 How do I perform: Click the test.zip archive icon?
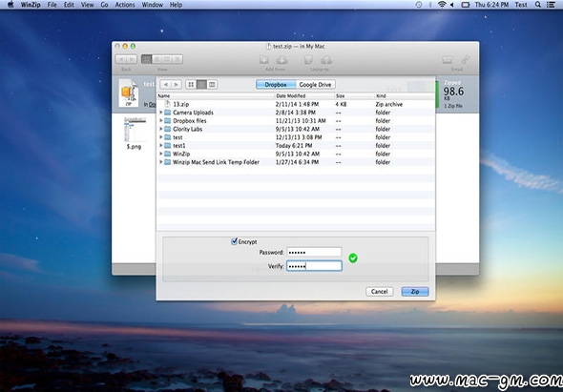pyautogui.click(x=129, y=93)
